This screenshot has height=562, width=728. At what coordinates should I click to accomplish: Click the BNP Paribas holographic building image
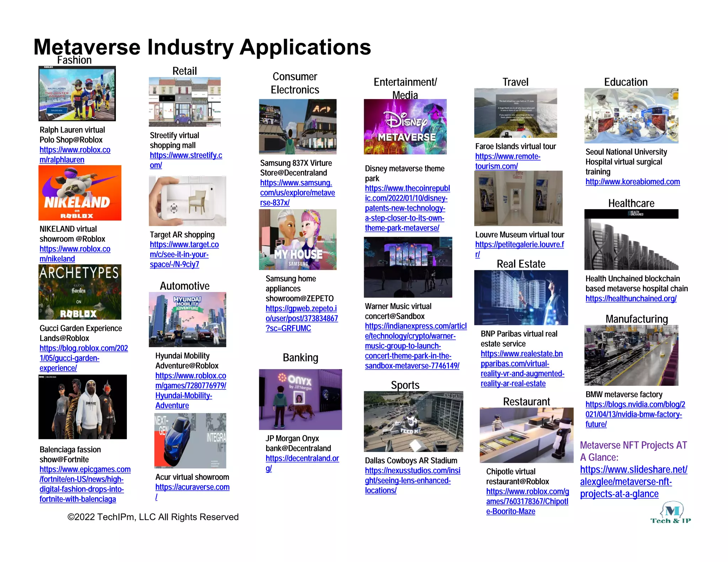click(x=521, y=297)
